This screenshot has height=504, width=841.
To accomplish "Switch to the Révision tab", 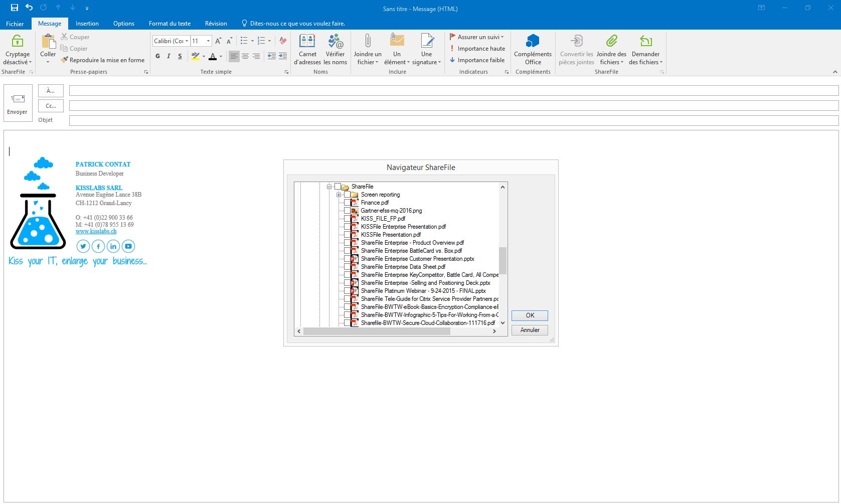I will click(216, 24).
